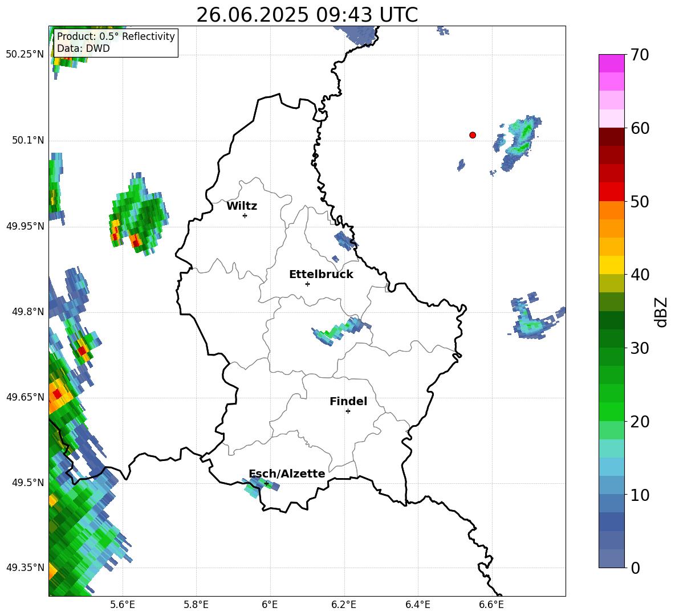Click the 6°E longitude label

tap(270, 605)
